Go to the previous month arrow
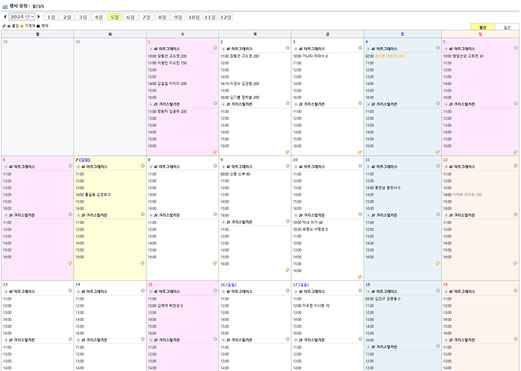This screenshot has width=521, height=371. tap(5, 16)
